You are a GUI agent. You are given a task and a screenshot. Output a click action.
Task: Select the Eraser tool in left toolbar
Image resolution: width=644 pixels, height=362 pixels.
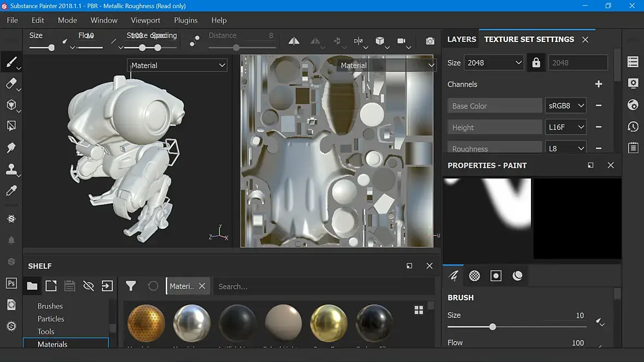(x=11, y=84)
